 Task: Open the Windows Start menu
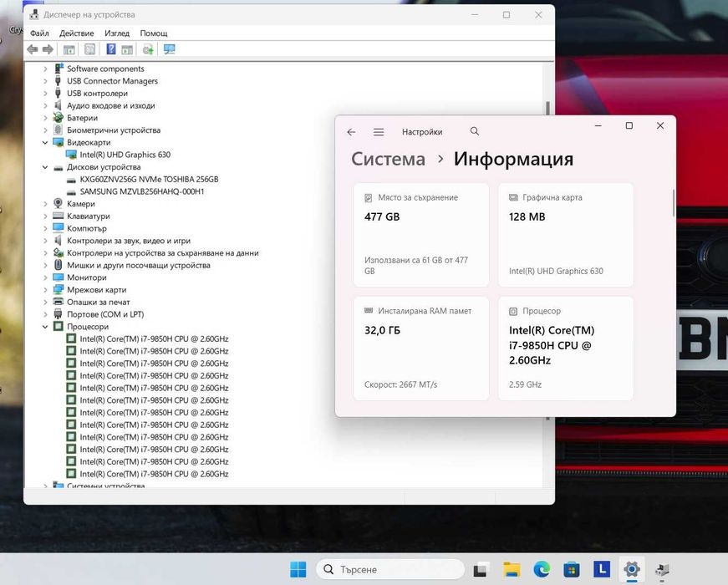(x=298, y=569)
